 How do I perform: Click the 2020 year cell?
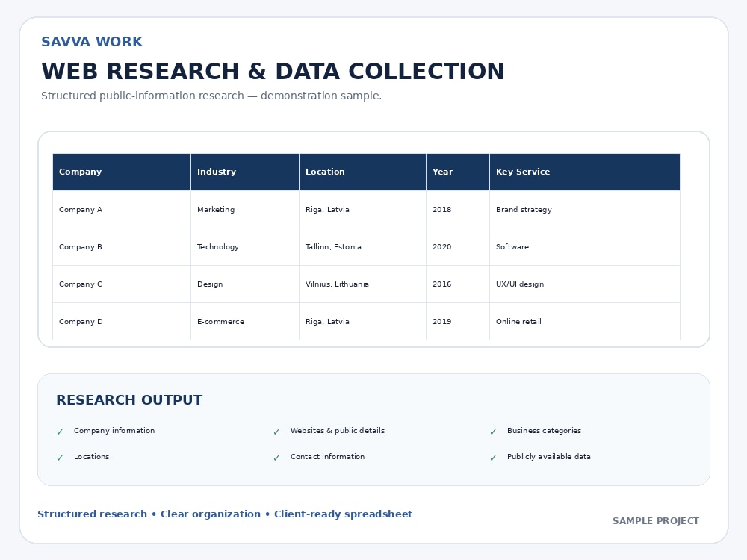tap(458, 246)
